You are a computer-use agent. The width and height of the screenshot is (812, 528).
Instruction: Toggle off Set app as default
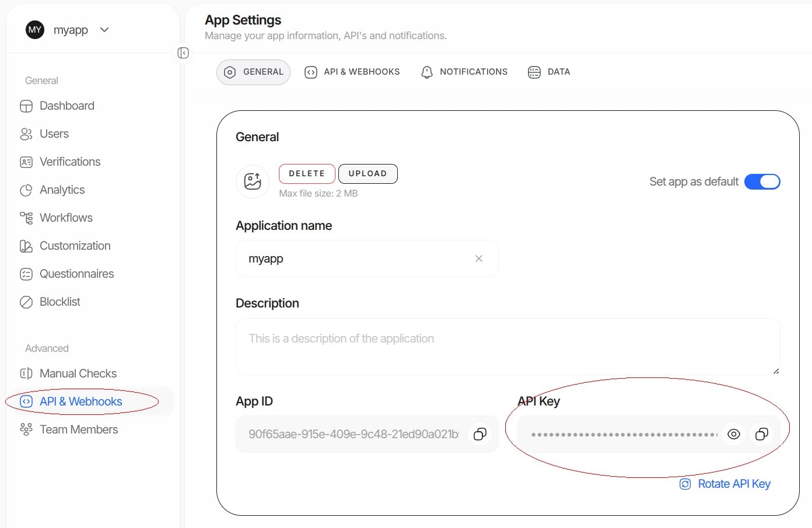pos(762,181)
